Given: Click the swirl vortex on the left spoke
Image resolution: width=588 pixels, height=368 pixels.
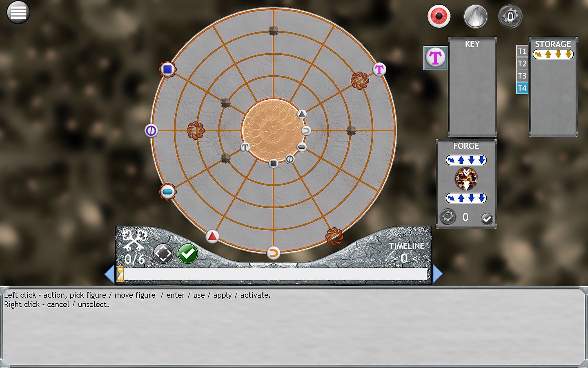Looking at the screenshot, I should tap(195, 131).
